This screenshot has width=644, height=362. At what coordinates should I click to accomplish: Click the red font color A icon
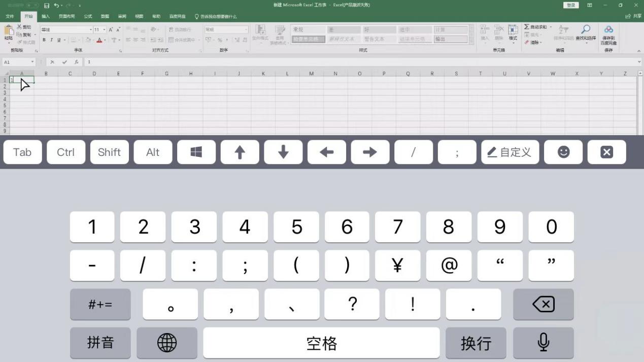(x=99, y=40)
